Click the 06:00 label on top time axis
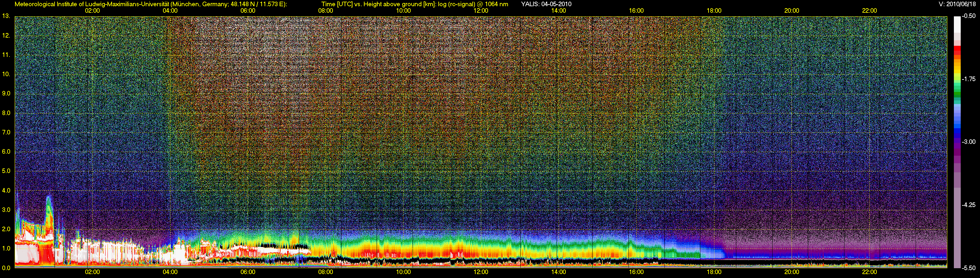This screenshot has width=980, height=278. (248, 11)
